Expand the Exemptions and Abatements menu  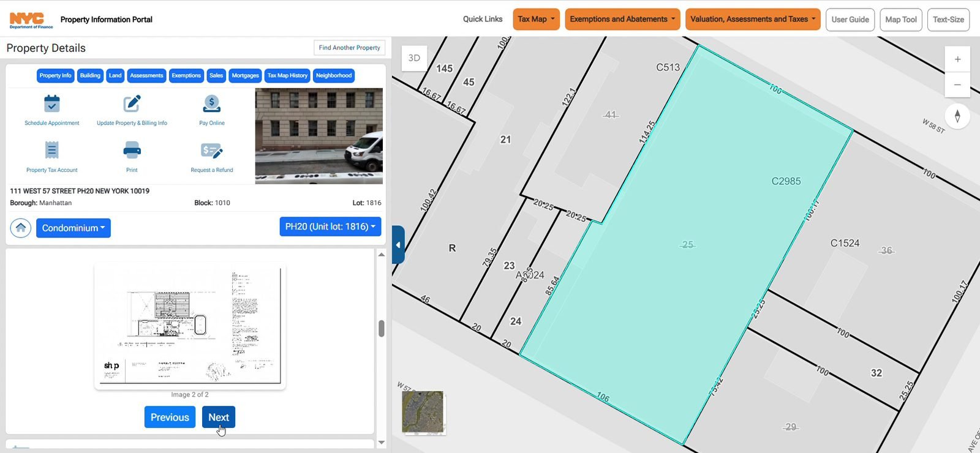[622, 19]
